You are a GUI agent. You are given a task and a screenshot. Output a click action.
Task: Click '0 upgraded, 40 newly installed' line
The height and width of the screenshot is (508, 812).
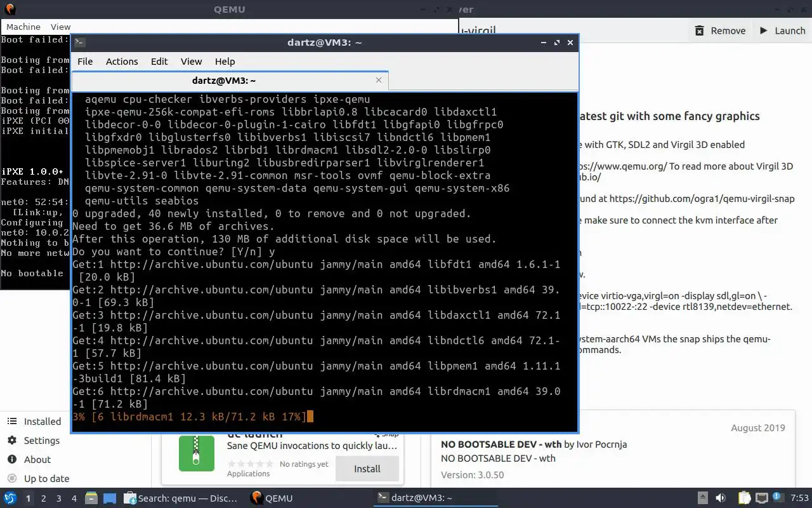click(272, 213)
